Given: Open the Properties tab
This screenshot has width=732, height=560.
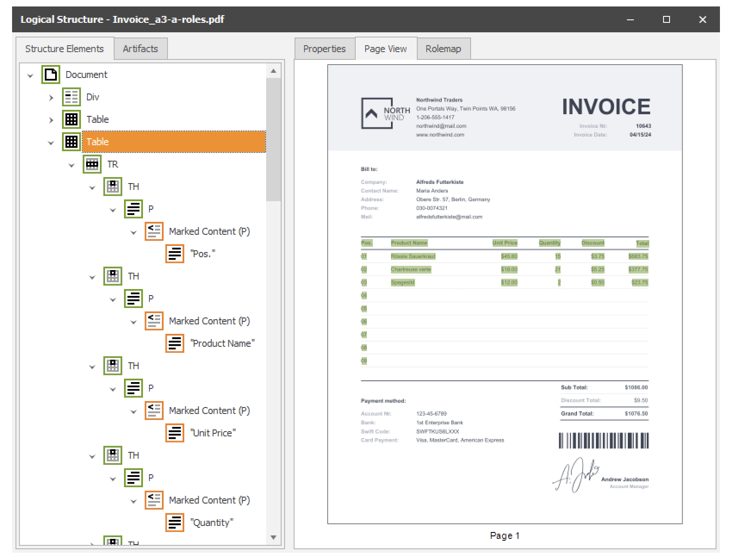Looking at the screenshot, I should pyautogui.click(x=324, y=49).
